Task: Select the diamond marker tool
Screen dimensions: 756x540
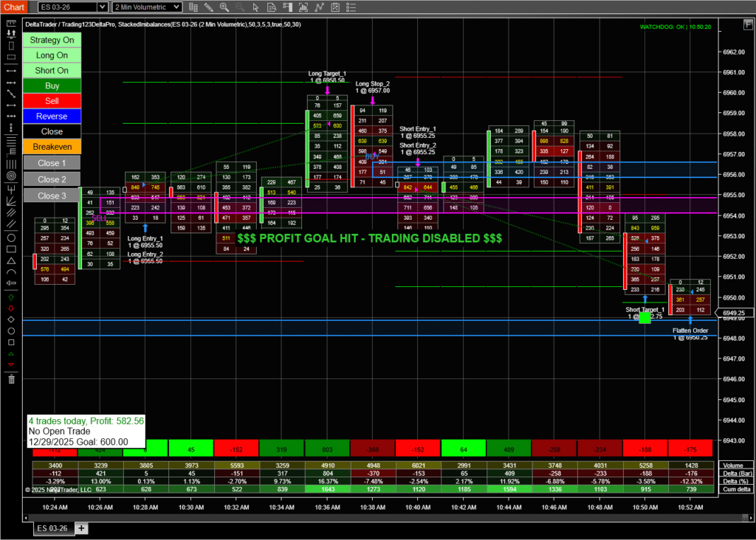Action: [11, 319]
